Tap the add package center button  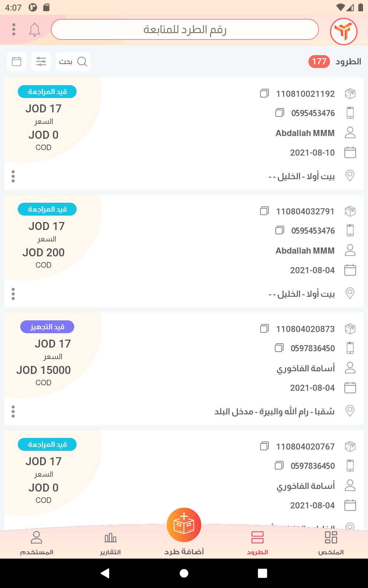pyautogui.click(x=184, y=525)
